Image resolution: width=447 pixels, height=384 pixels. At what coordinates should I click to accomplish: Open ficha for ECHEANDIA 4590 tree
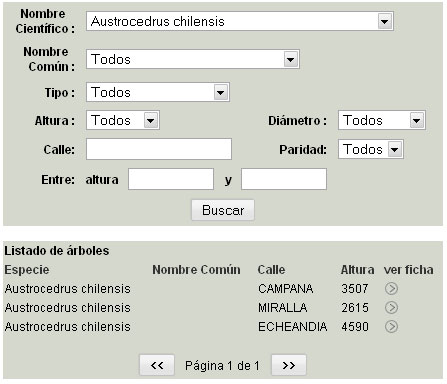[391, 327]
